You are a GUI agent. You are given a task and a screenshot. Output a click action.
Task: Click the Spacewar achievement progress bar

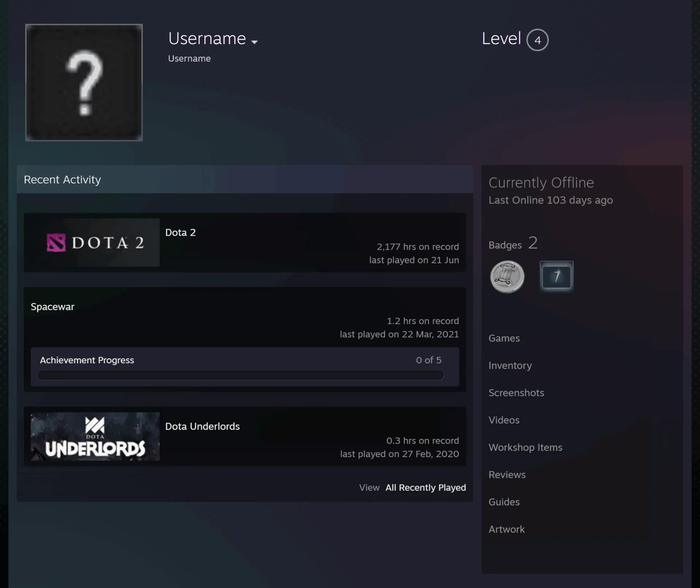click(x=241, y=375)
